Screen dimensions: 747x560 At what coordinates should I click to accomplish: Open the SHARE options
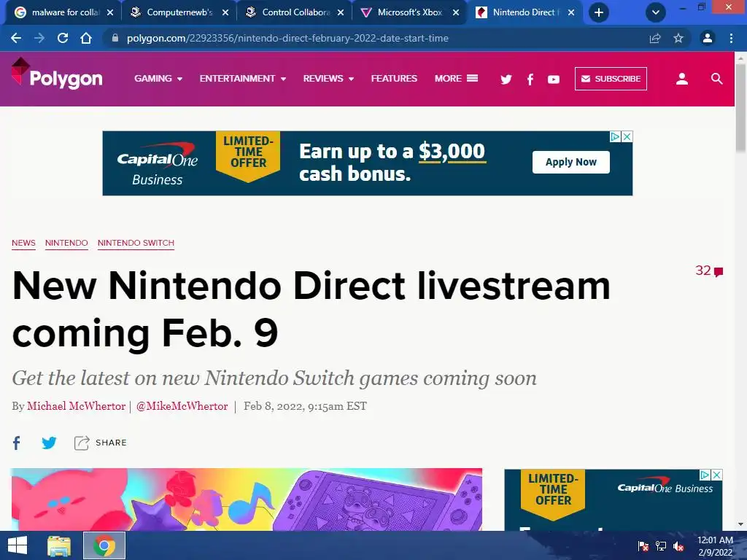click(101, 443)
